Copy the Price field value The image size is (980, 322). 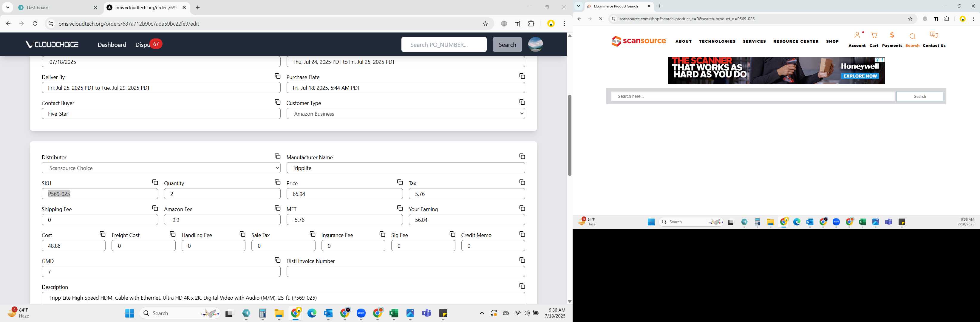click(x=399, y=182)
